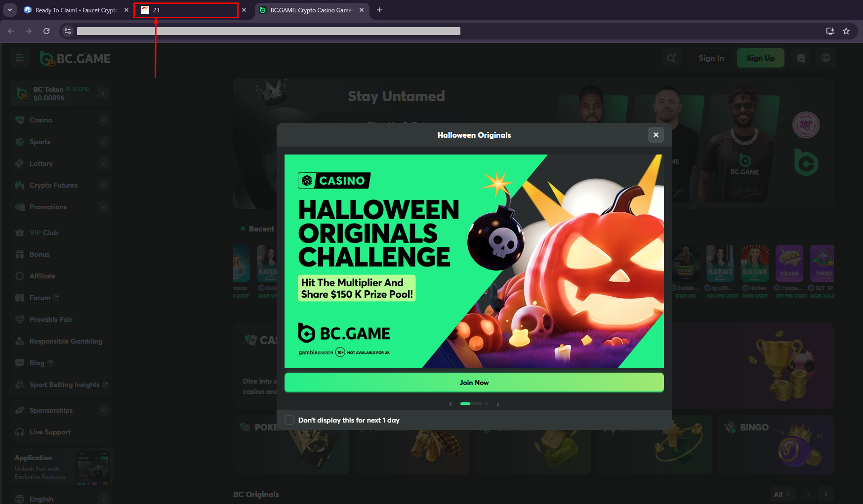Open the Forum link
The width and height of the screenshot is (863, 504).
coord(40,298)
